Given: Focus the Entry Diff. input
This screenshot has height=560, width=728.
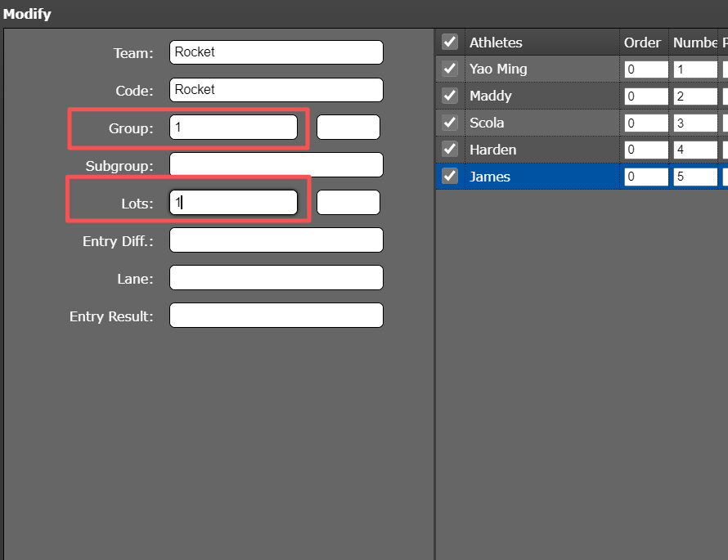Looking at the screenshot, I should (x=276, y=240).
